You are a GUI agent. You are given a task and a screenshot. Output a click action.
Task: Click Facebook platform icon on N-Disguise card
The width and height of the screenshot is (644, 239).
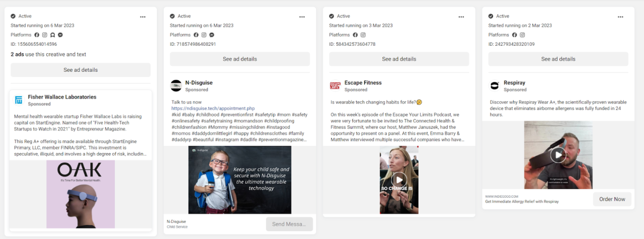[196, 35]
